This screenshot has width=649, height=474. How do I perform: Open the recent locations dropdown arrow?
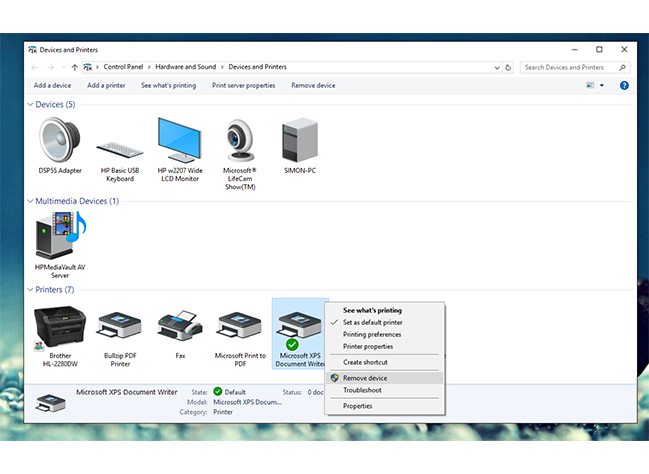63,67
